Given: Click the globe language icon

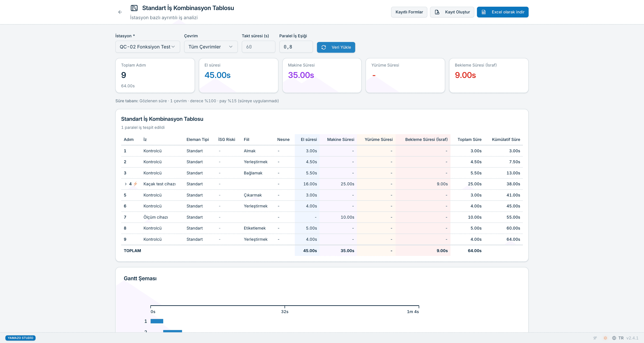Looking at the screenshot, I should click(x=614, y=338).
